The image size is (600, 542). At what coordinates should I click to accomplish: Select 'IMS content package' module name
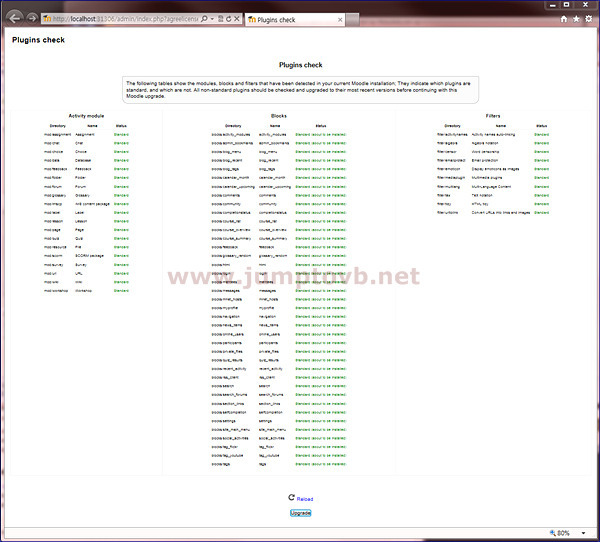point(92,204)
